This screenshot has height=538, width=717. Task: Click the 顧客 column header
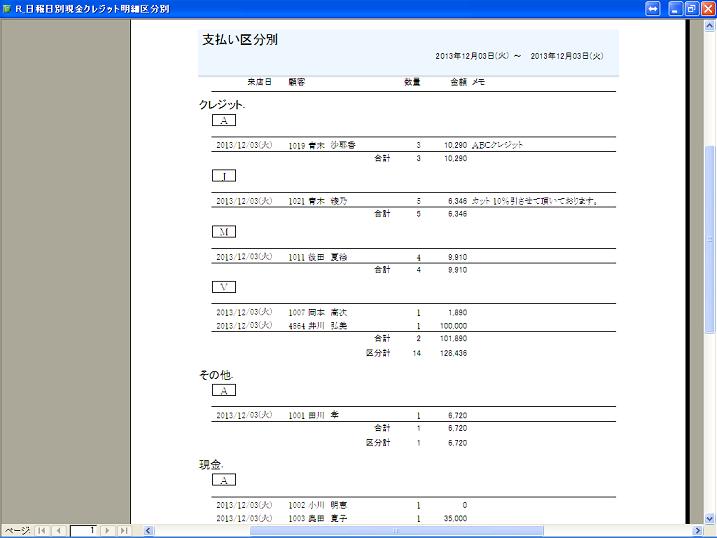(x=296, y=82)
